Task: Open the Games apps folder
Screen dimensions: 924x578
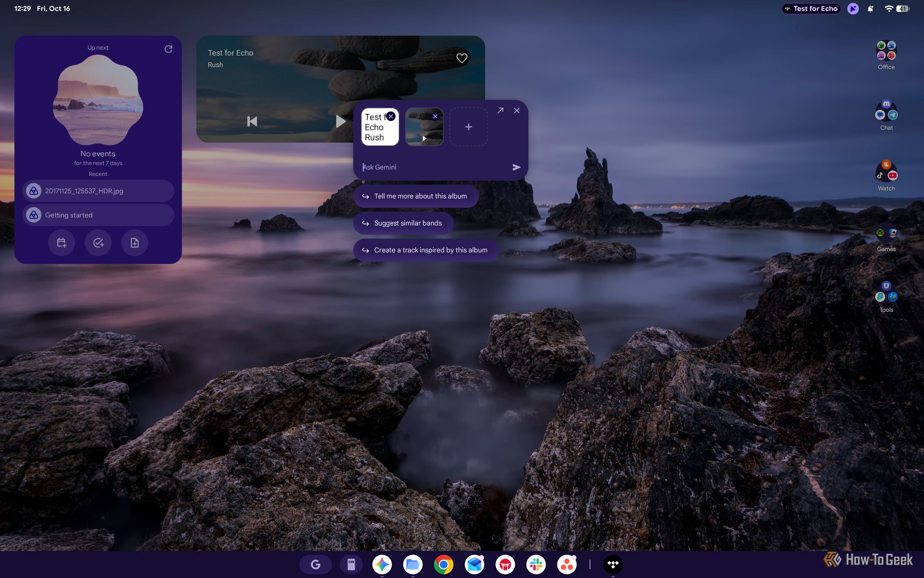Action: tap(886, 237)
